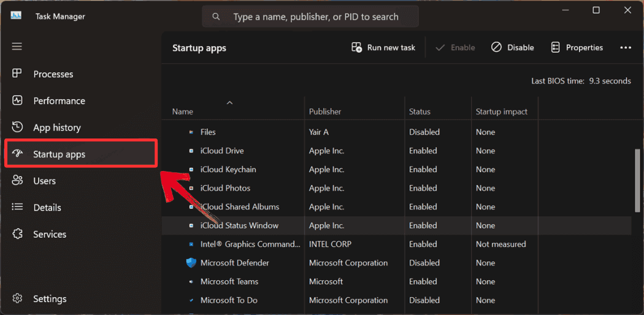Select the iCloud Drive row
Screen dimensions: 644x315
pyautogui.click(x=397, y=151)
